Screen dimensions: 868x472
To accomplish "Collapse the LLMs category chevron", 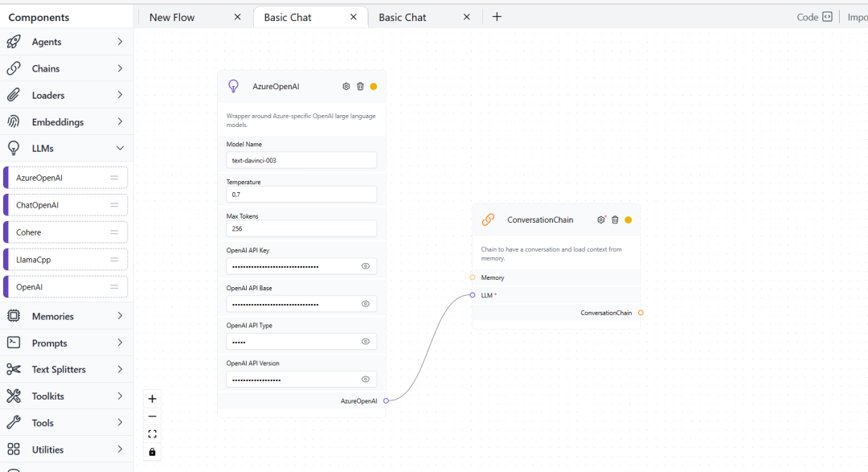I will coord(120,149).
